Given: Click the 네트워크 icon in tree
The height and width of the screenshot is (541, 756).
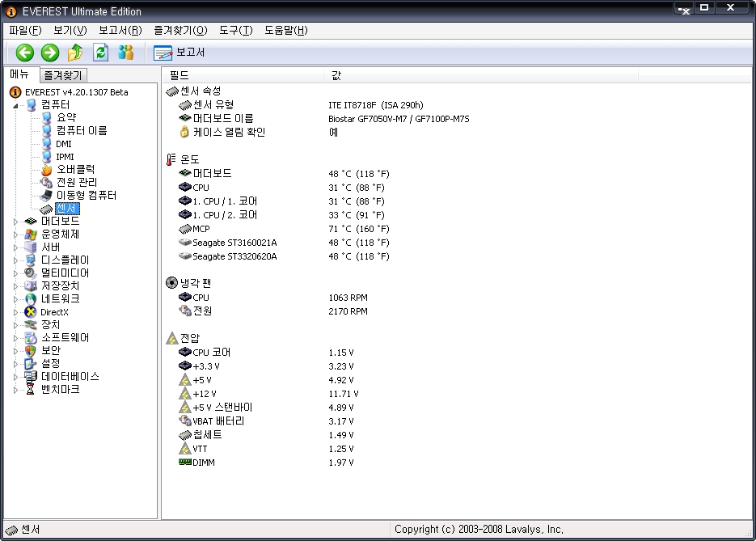Looking at the screenshot, I should [x=31, y=299].
